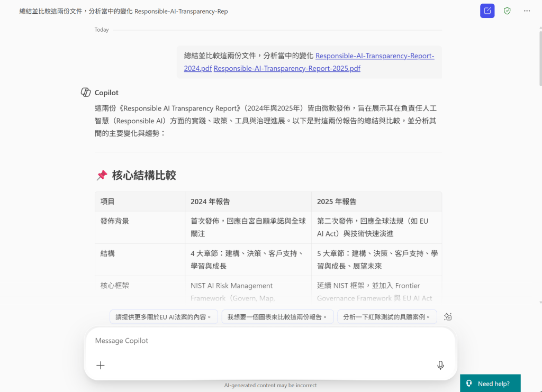Click cell 首次發佈，回應白宮自願承諾
The width and height of the screenshot is (542, 392).
click(x=248, y=227)
